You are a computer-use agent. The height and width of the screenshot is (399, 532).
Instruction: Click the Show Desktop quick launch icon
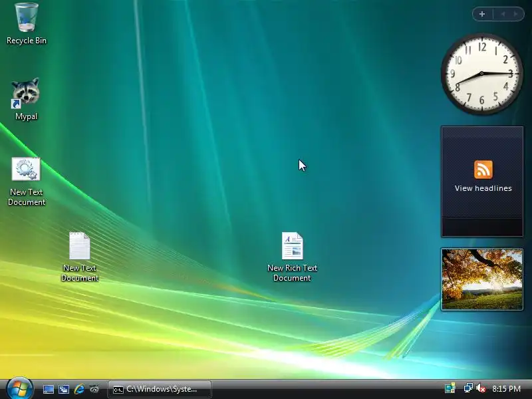pyautogui.click(x=48, y=389)
